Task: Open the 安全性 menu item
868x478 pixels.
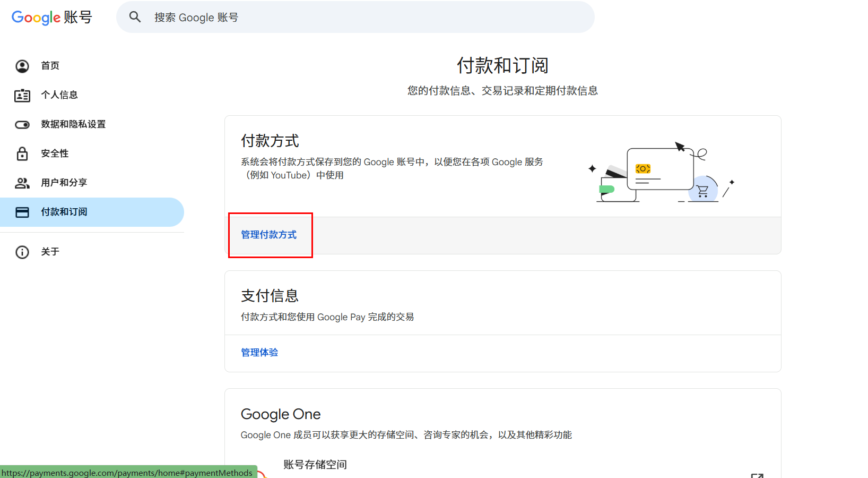Action: pyautogui.click(x=92, y=153)
